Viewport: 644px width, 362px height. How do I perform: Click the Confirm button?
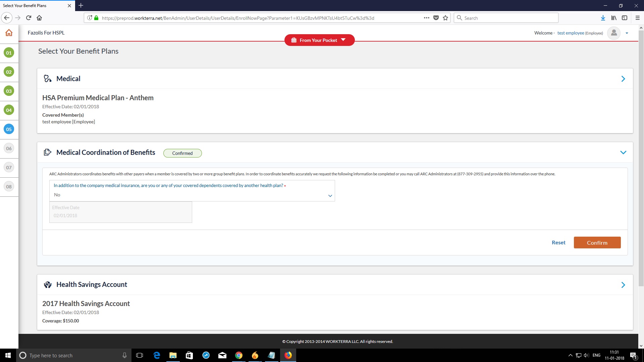(597, 243)
